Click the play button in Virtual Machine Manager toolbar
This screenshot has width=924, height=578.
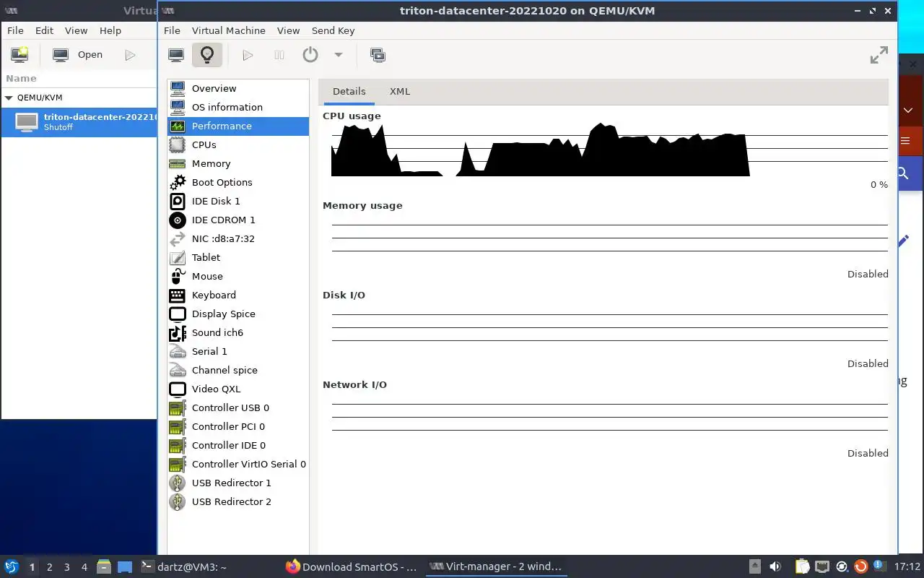pyautogui.click(x=130, y=55)
